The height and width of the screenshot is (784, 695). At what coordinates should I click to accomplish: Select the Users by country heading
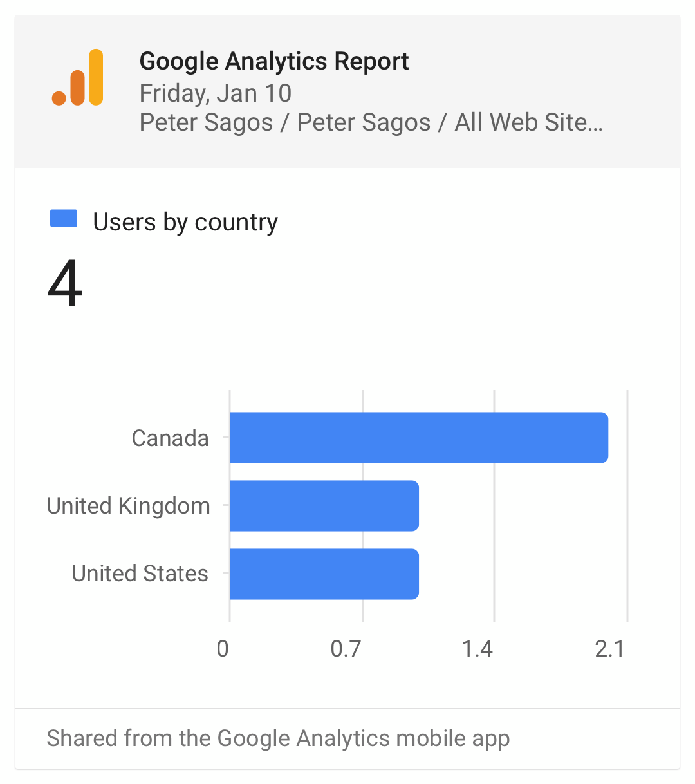(x=185, y=222)
